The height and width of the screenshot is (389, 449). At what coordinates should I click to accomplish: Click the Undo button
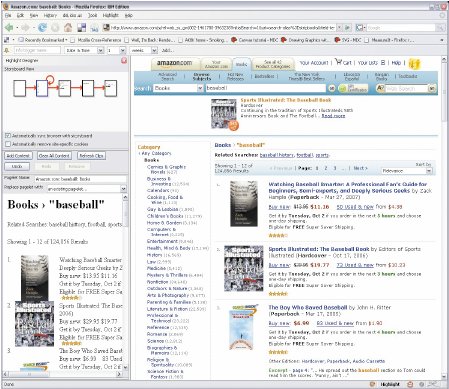pos(17,166)
